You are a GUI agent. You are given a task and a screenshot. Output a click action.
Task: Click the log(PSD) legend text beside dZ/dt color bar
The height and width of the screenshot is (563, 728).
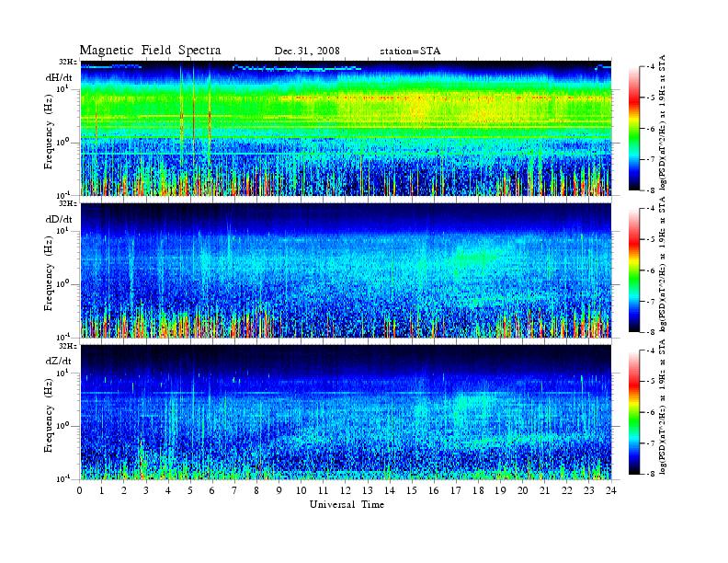click(663, 407)
